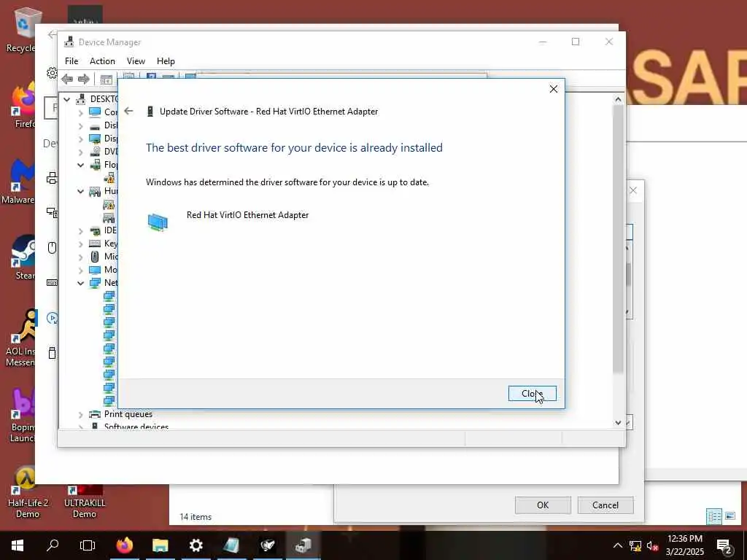Select the Mice category mouse icon
The height and width of the screenshot is (560, 747).
(95, 257)
